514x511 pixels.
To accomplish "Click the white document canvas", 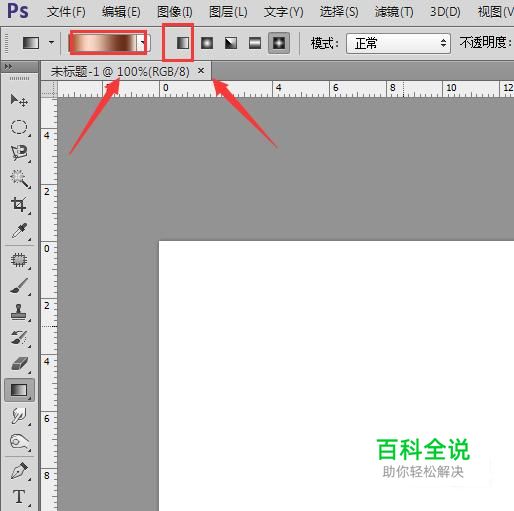I will pos(336,376).
